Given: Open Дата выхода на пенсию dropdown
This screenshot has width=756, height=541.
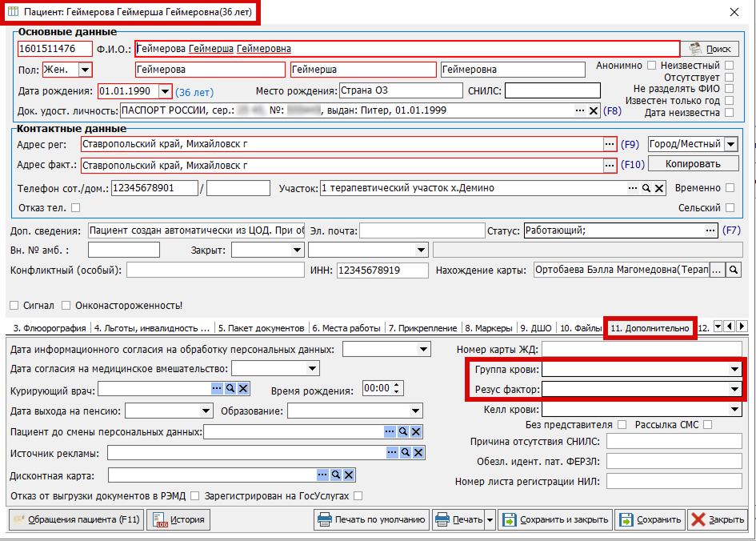Looking at the screenshot, I should tap(206, 411).
